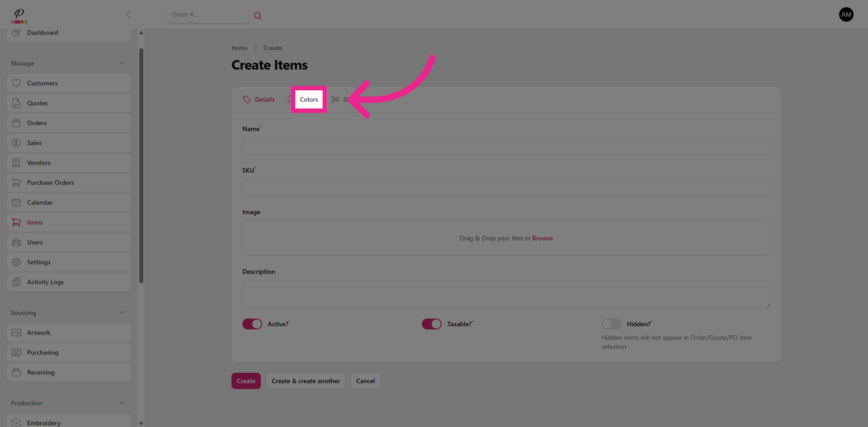Turn off the Taxable? toggle

point(432,324)
